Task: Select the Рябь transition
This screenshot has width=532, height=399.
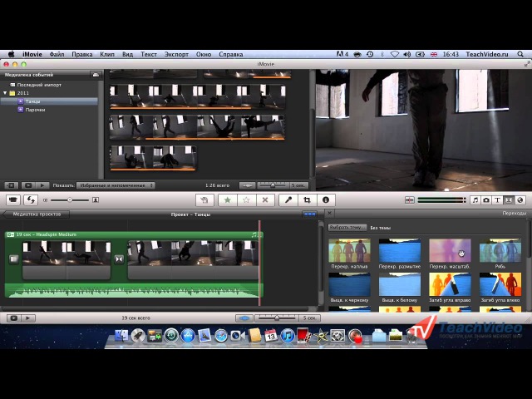Action: [x=500, y=254]
